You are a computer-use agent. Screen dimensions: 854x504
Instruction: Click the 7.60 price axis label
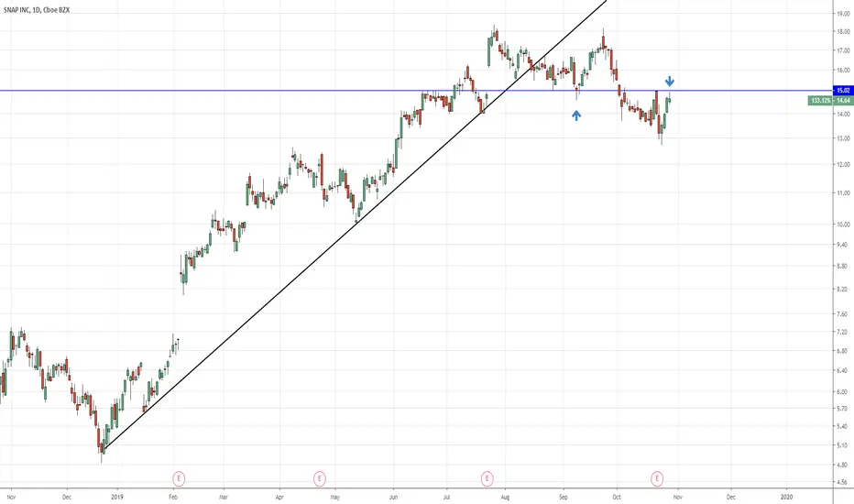tap(843, 313)
